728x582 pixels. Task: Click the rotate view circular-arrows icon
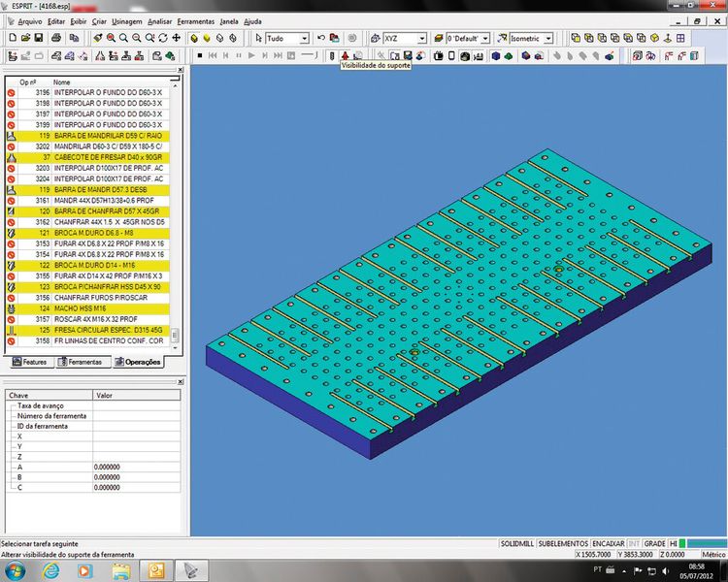pyautogui.click(x=163, y=38)
